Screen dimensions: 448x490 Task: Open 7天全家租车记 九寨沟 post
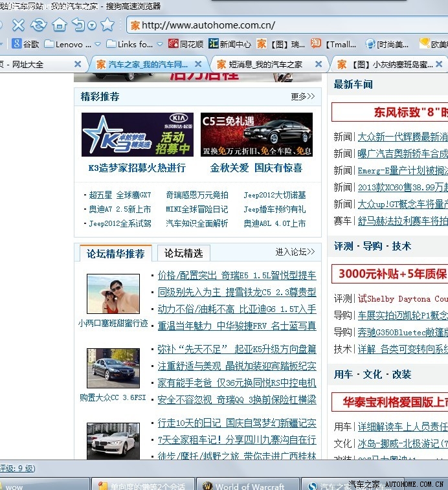(x=237, y=440)
